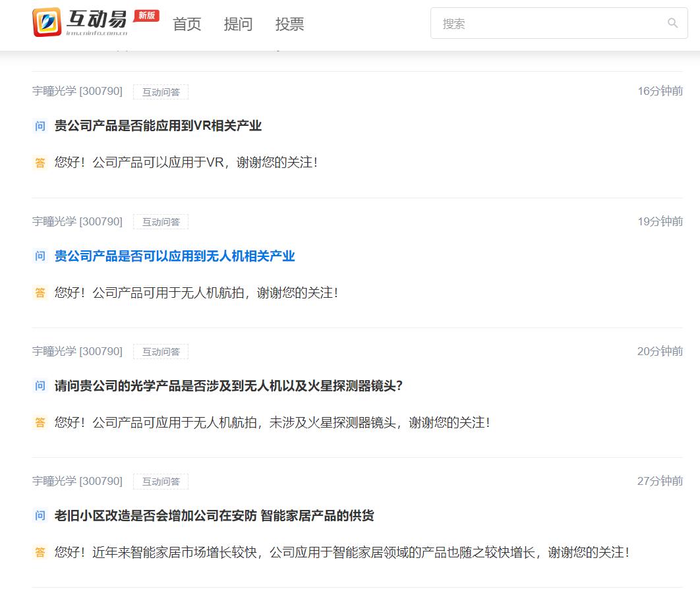Open question about 火星探测器镜头
This screenshot has width=700, height=589.
pos(228,386)
